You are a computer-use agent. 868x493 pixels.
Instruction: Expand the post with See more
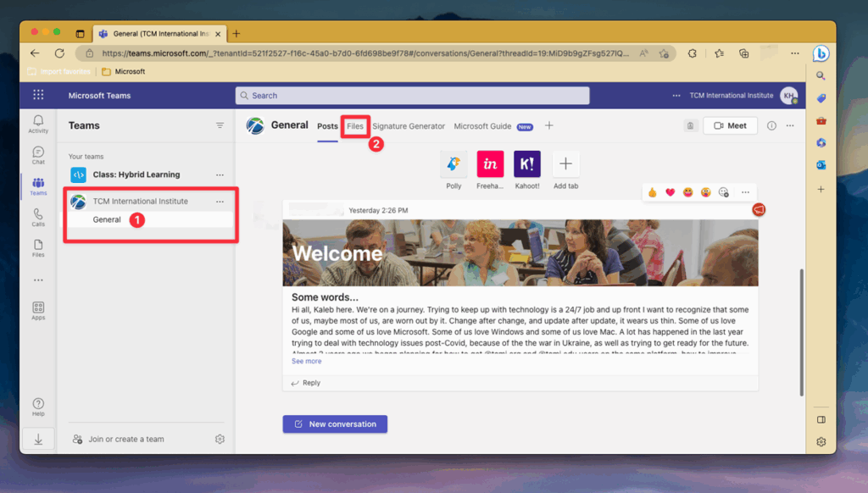pos(306,361)
